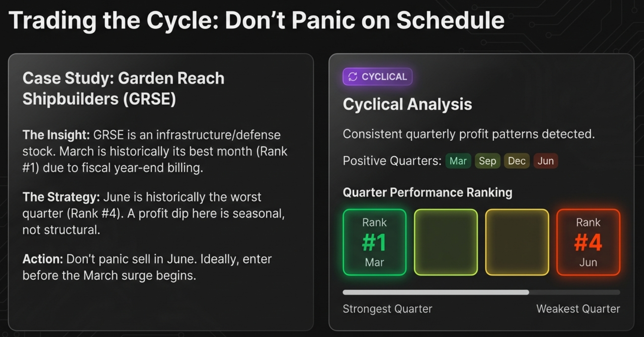
Task: Click the Case Study GRSE heading
Action: click(123, 88)
